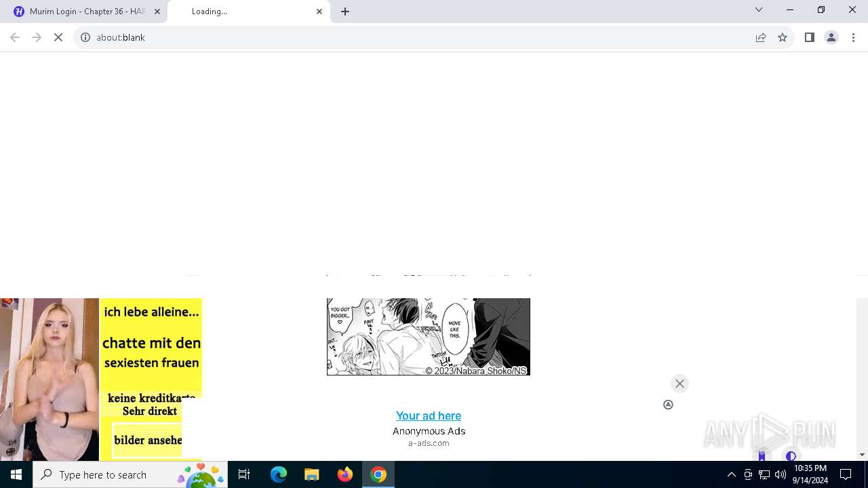868x488 pixels.
Task: Show hidden system tray icons
Action: point(731,474)
